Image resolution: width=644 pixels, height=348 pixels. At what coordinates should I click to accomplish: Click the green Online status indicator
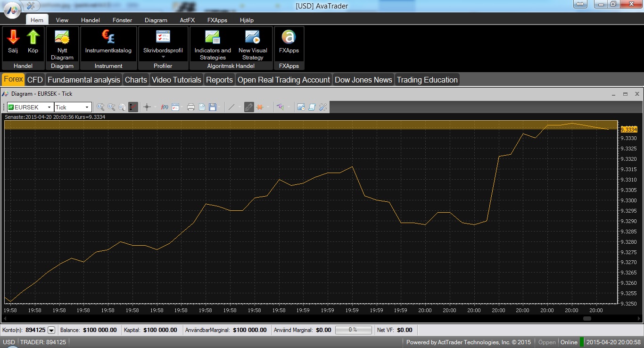(581, 342)
